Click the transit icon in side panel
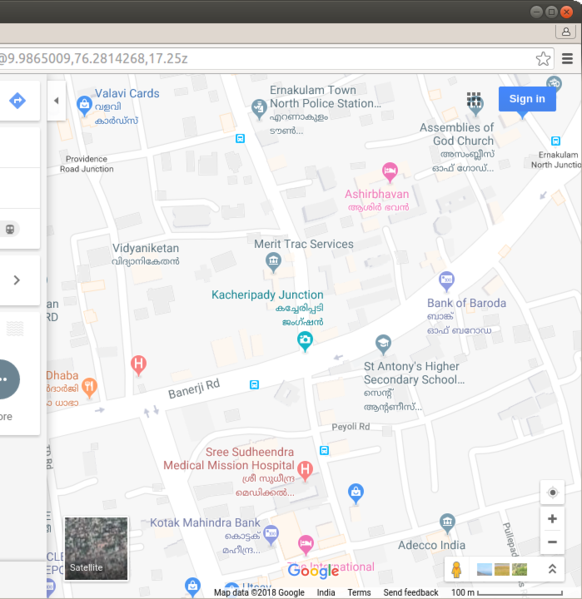 (10, 229)
